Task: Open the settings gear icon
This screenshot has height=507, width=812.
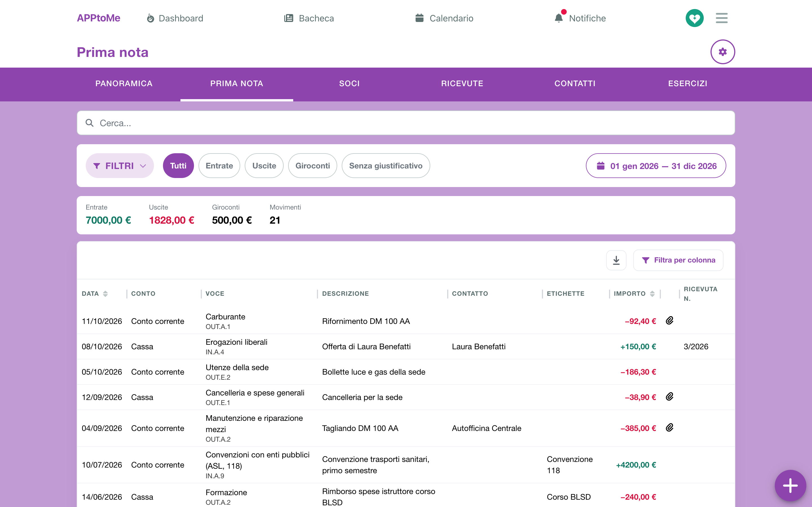Action: [722, 52]
